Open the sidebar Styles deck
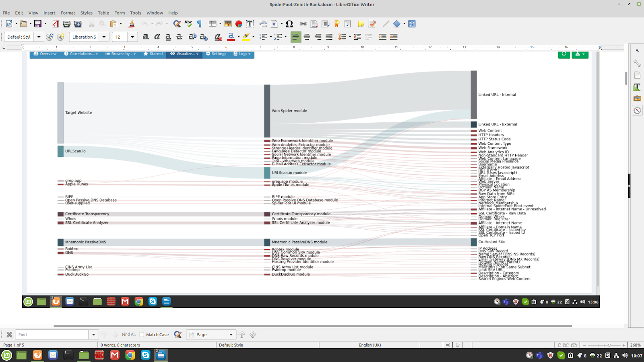Viewport: 644px width, 362px height. click(x=637, y=87)
